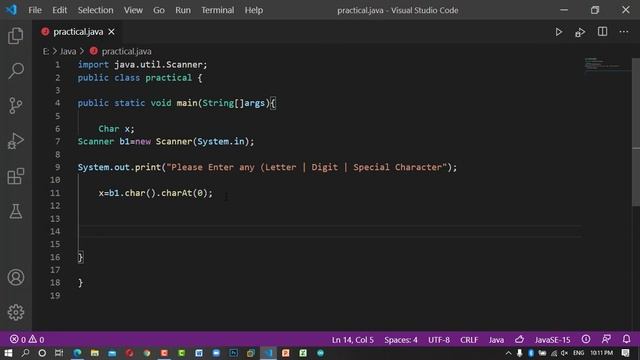Run the Java file with play button
This screenshot has height=360, width=640.
click(558, 32)
